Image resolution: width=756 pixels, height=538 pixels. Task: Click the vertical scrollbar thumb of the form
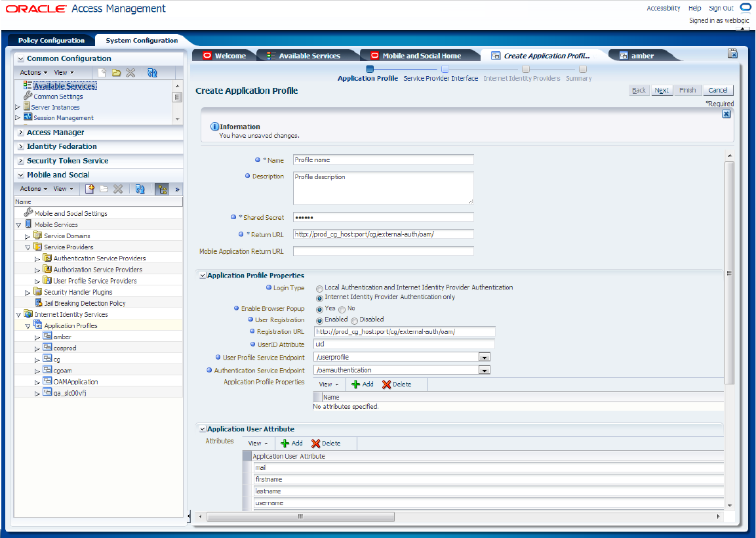729,273
